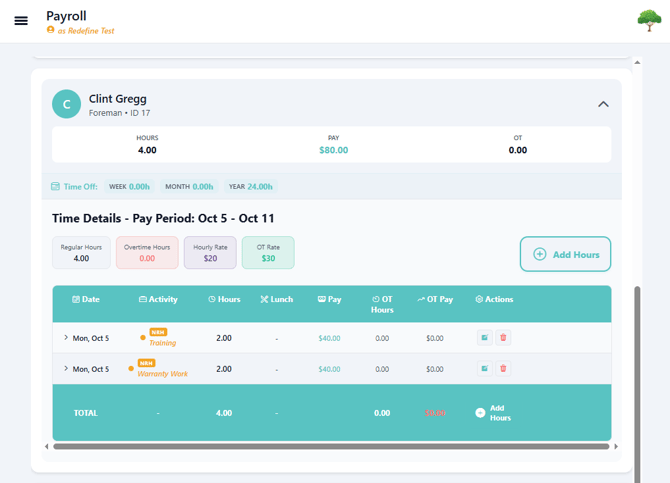
Task: Expand the Warranty Work row for Mon, Oct 5
Action: point(66,368)
